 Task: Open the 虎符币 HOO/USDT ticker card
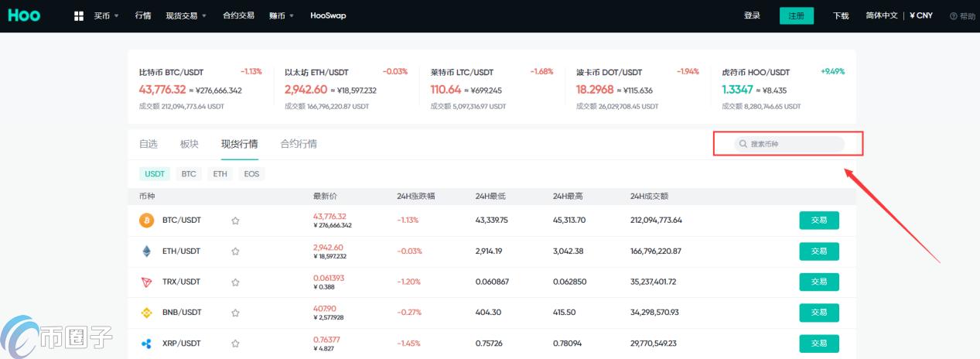coord(784,88)
